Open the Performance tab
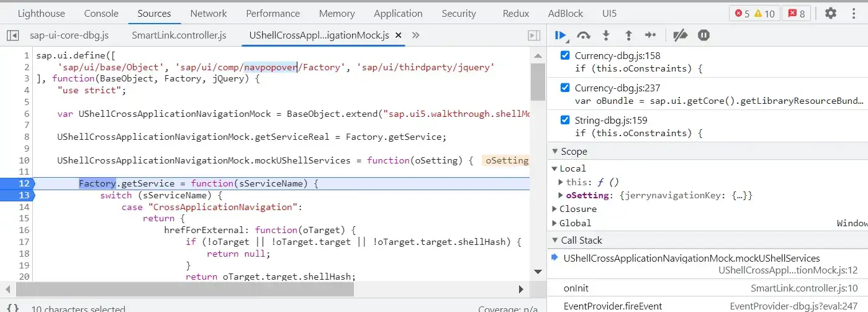 point(273,13)
